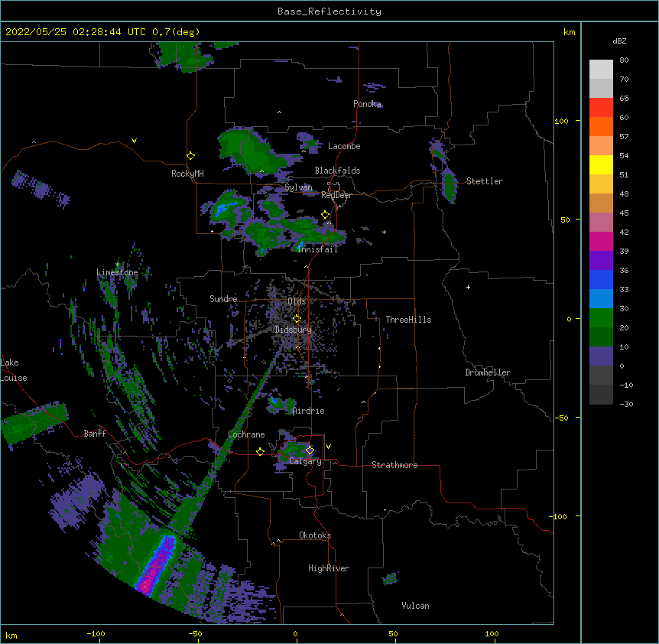Select the magenta 39–42 dBZ legend swatch
The width and height of the screenshot is (659, 644).
click(601, 242)
